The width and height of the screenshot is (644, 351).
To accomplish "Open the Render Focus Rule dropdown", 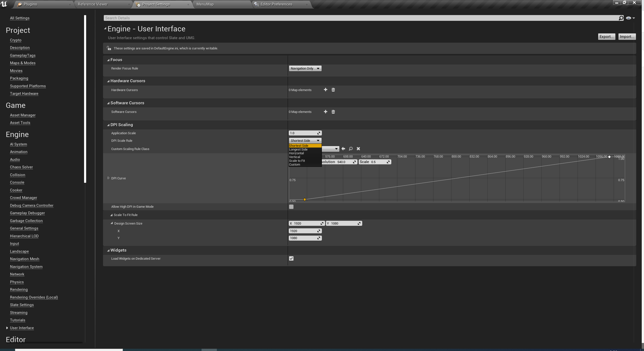I will click(x=305, y=68).
